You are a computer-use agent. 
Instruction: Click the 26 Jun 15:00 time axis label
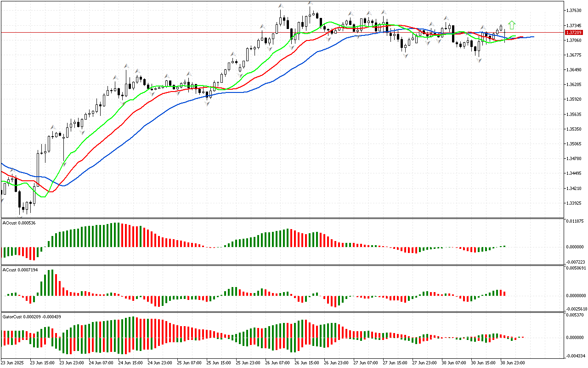pos(306,362)
